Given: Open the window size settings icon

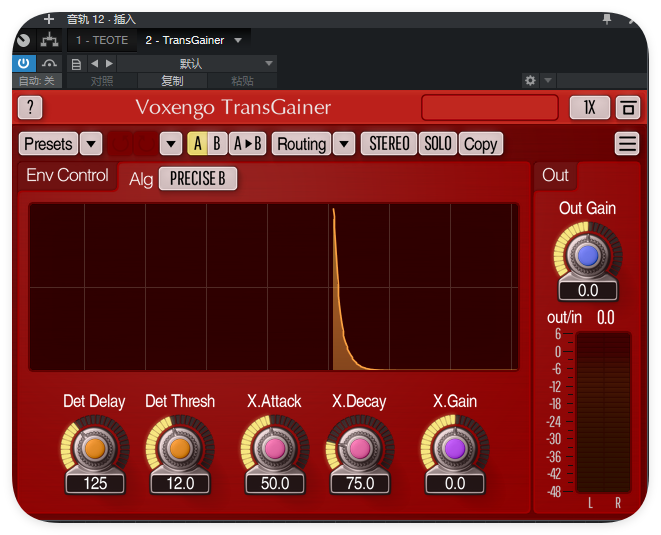Looking at the screenshot, I should pos(628,108).
